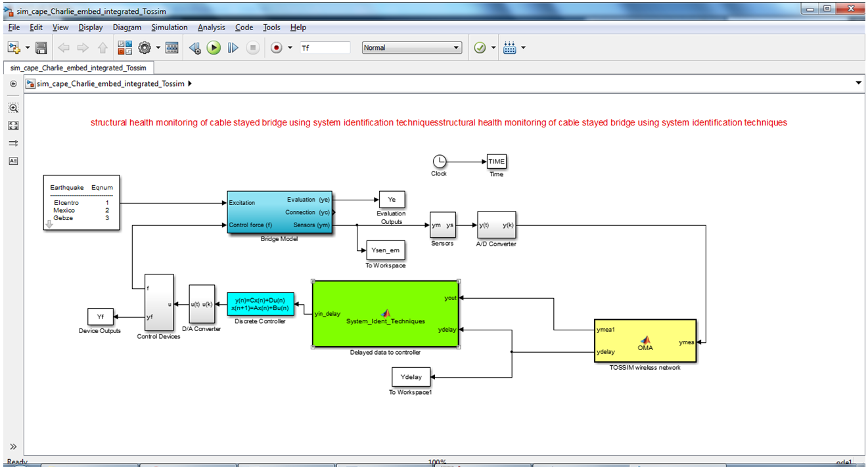Click the Back navigation arrow in toolbar

coord(64,48)
